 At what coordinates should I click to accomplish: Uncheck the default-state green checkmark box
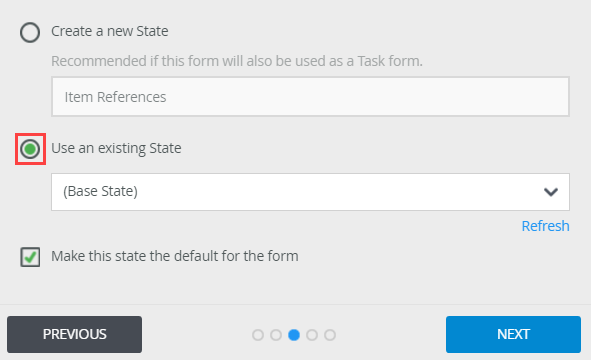pyautogui.click(x=30, y=257)
